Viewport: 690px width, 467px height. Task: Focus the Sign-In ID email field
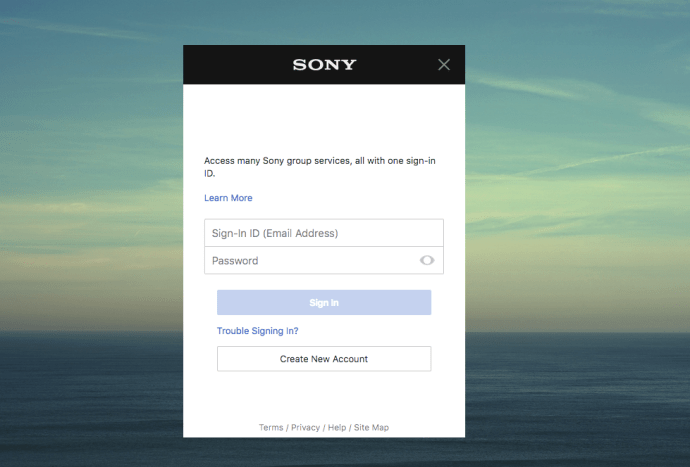[324, 233]
